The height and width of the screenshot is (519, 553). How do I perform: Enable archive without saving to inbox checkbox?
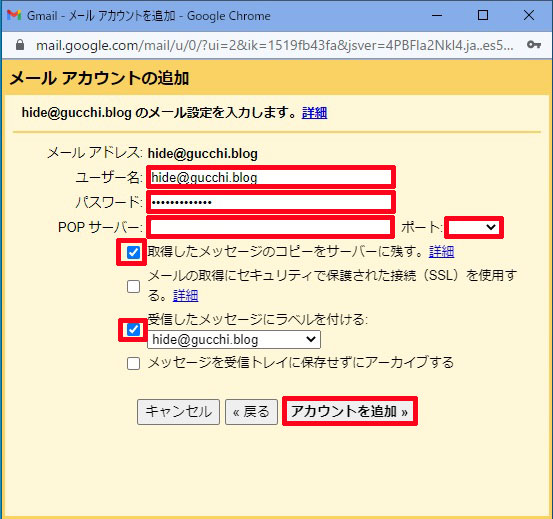[x=133, y=363]
